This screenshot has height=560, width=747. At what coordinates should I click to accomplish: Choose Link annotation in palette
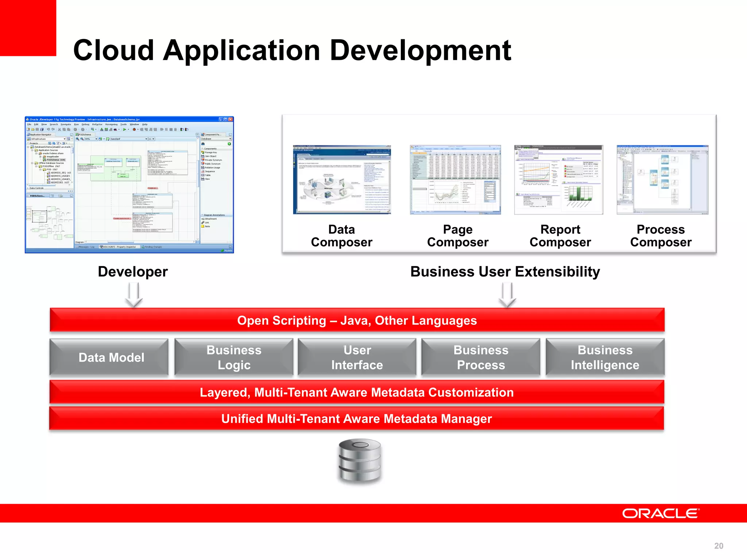tap(205, 222)
